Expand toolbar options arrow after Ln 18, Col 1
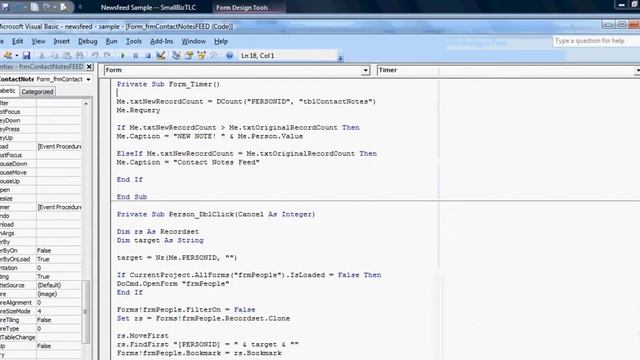The width and height of the screenshot is (640, 360). (340, 58)
